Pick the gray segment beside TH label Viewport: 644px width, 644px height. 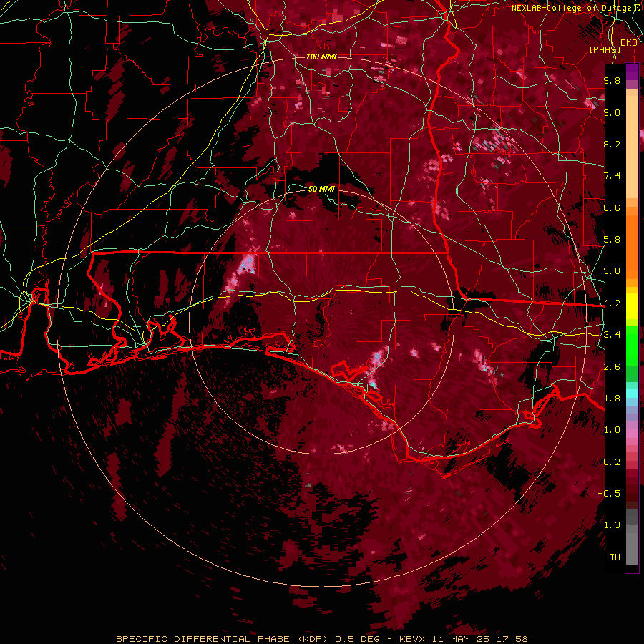coord(632,548)
